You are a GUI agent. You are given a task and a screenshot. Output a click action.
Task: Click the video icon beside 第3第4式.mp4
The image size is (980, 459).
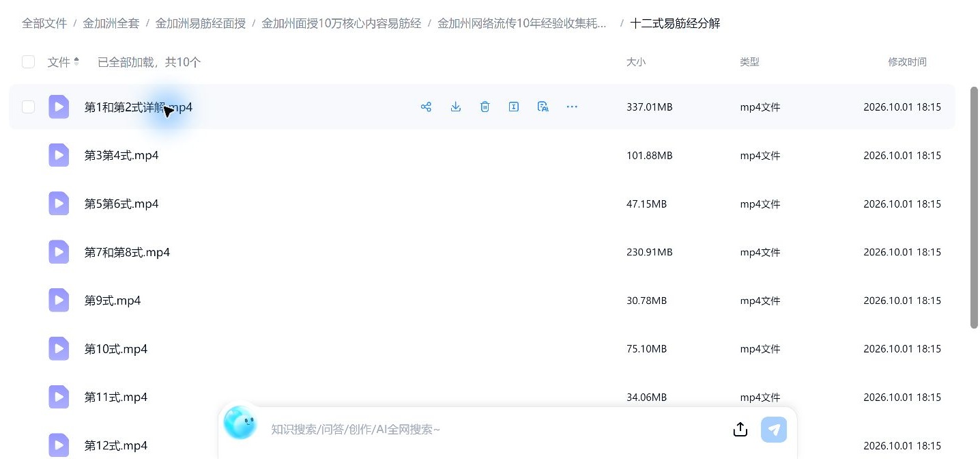coord(59,155)
